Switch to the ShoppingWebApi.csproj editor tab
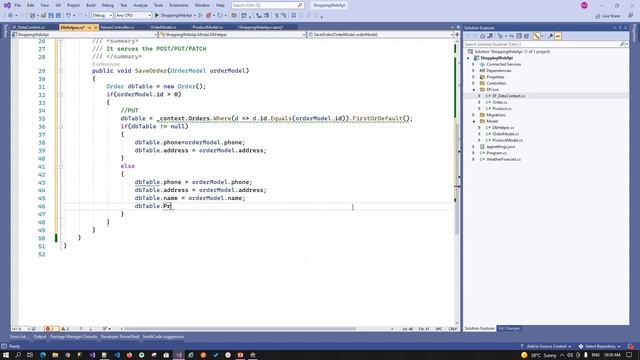Image resolution: width=640 pixels, height=360 pixels. (261, 27)
